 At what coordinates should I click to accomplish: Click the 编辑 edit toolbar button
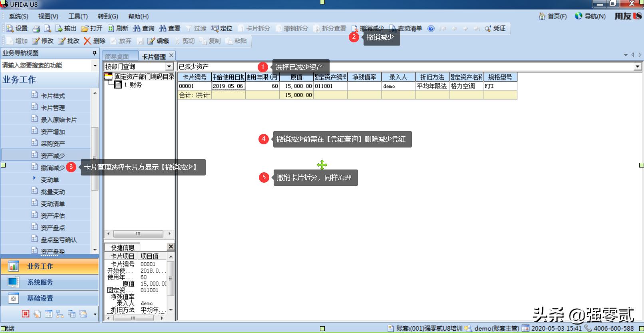158,41
